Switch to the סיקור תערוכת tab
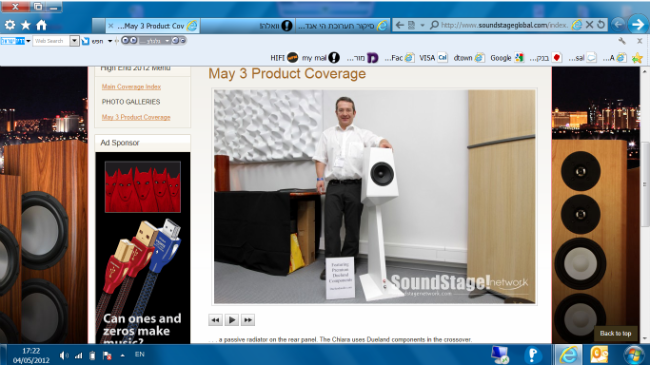The image size is (650, 365). (343, 26)
